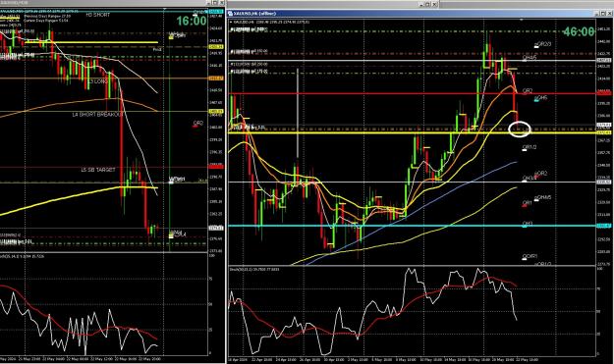Select the QR1/2 pivot label on the H4 chart
The image size is (614, 364).
530,147
